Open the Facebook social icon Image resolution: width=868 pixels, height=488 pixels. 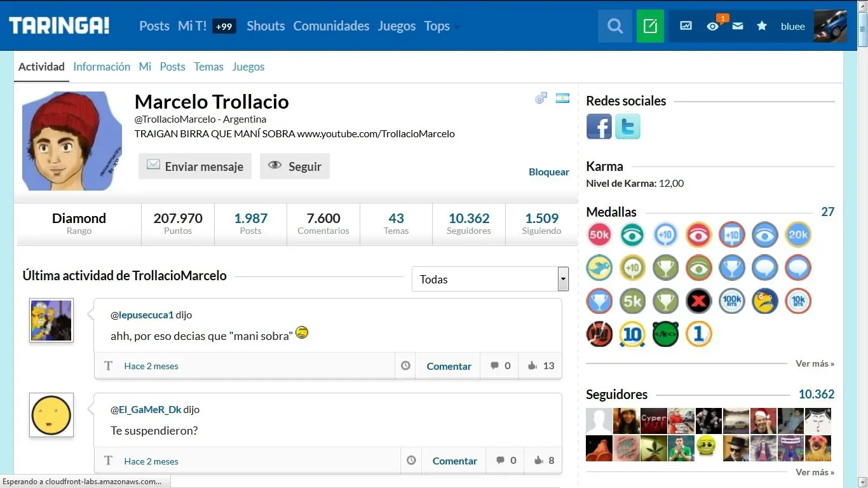click(x=599, y=126)
